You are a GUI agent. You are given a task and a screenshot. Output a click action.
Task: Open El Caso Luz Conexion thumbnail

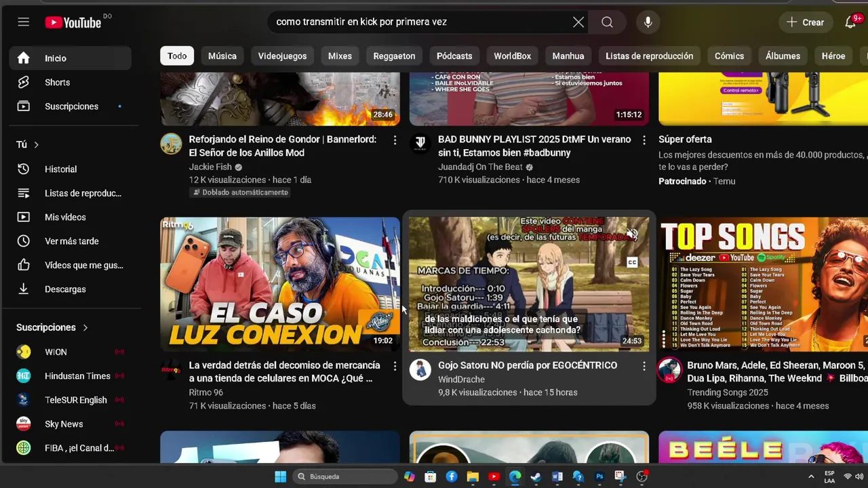tap(280, 284)
